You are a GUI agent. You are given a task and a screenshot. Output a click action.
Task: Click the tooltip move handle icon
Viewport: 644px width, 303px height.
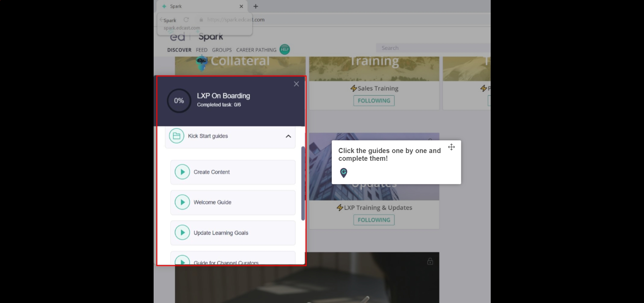tap(451, 147)
